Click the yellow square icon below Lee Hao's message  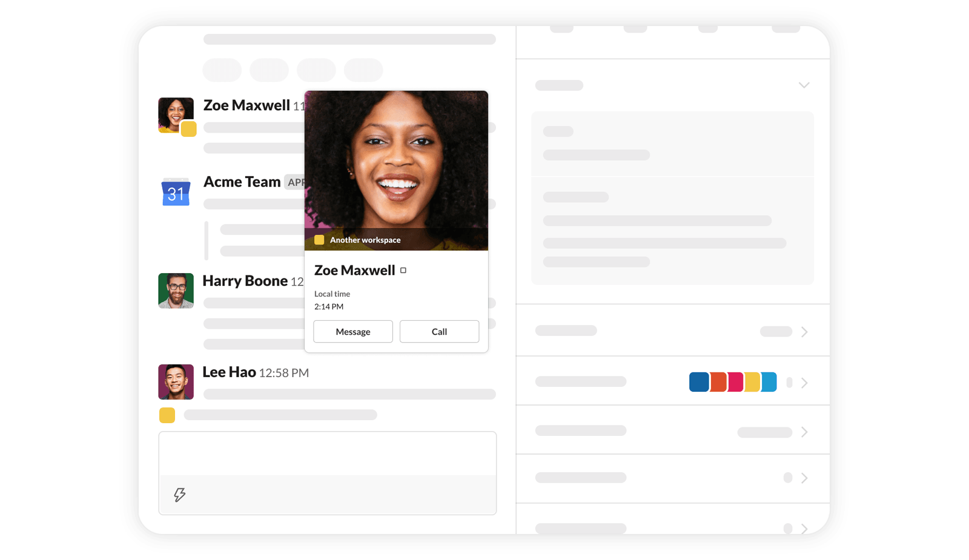tap(167, 415)
